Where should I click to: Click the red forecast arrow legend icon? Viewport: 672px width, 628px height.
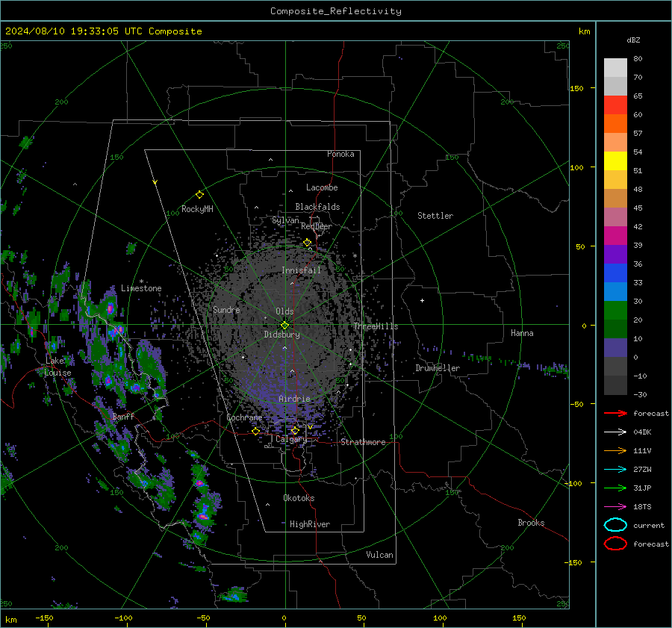point(615,413)
